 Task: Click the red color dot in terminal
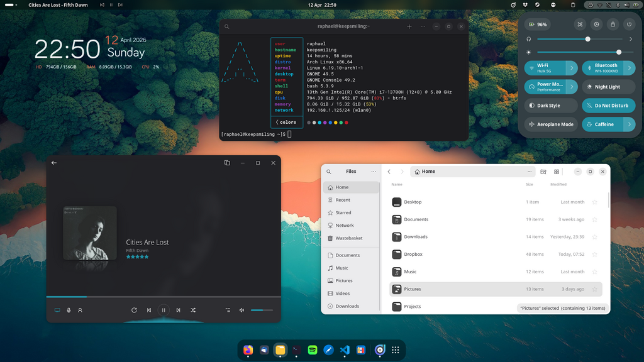pos(347,123)
